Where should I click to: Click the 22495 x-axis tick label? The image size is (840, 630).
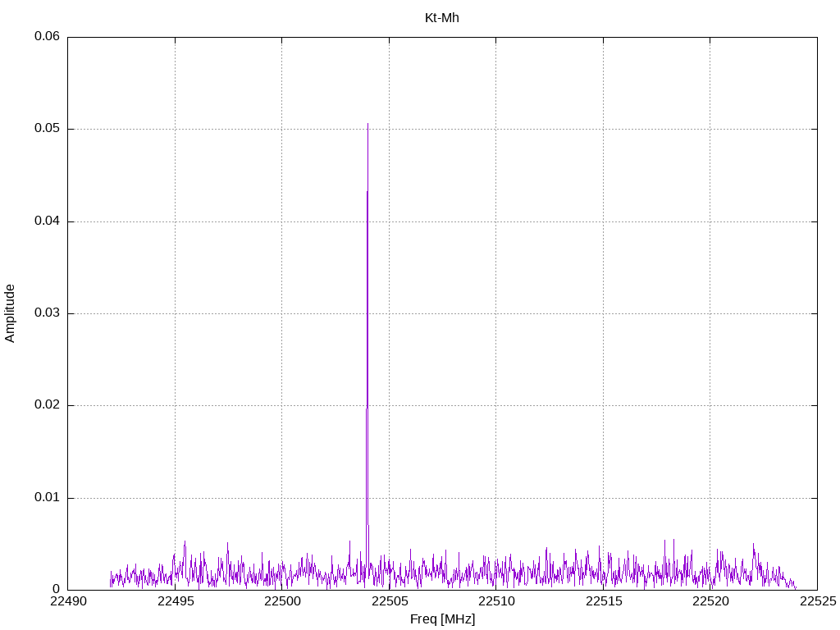coord(176,601)
